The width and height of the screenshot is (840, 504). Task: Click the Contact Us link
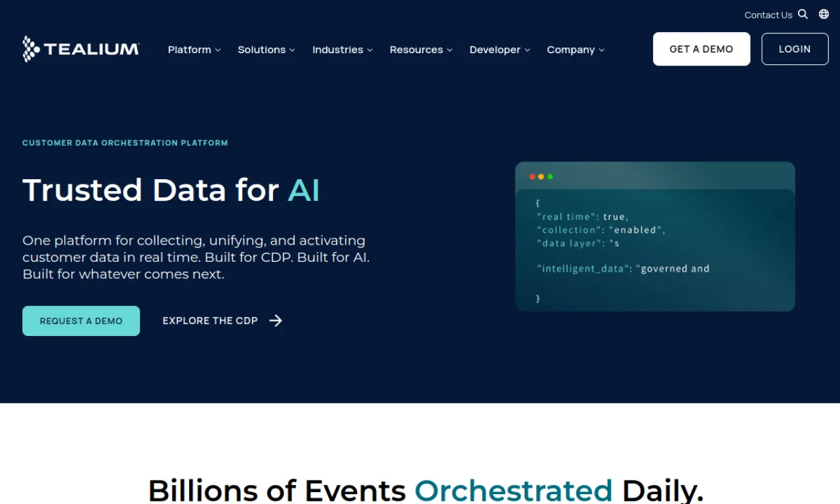tap(768, 15)
